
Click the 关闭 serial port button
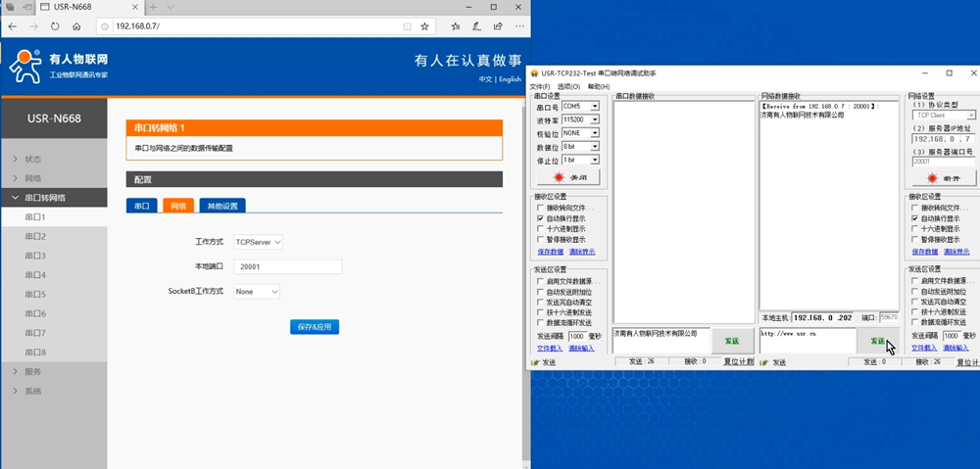(x=568, y=177)
